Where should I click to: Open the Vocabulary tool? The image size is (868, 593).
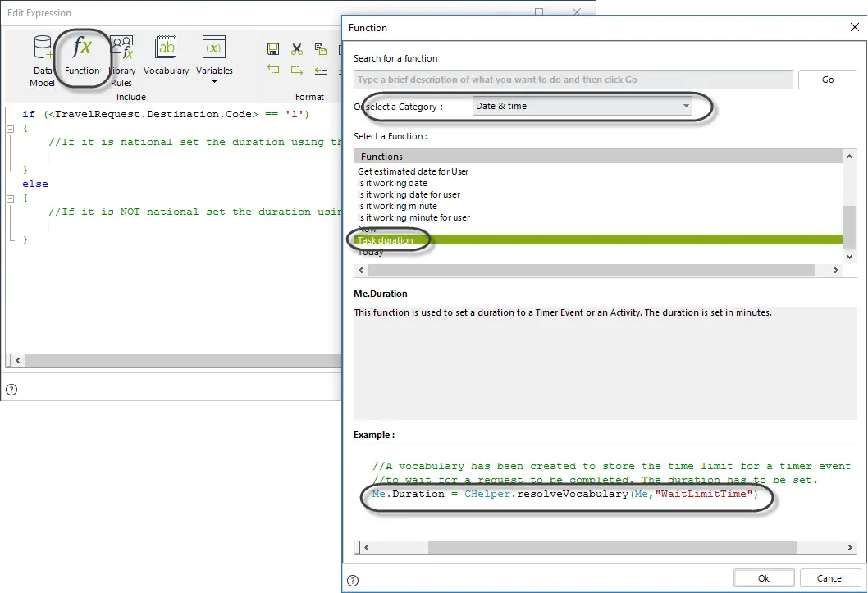click(x=166, y=56)
